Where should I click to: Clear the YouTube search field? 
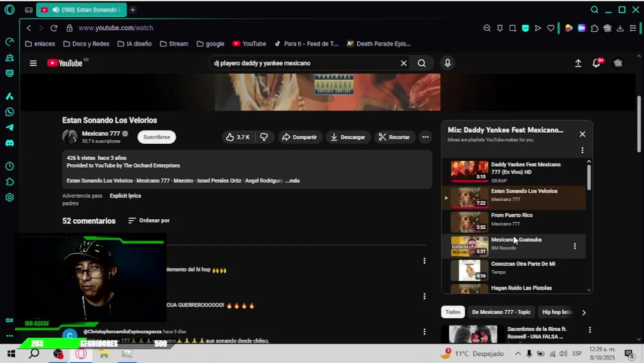[404, 63]
